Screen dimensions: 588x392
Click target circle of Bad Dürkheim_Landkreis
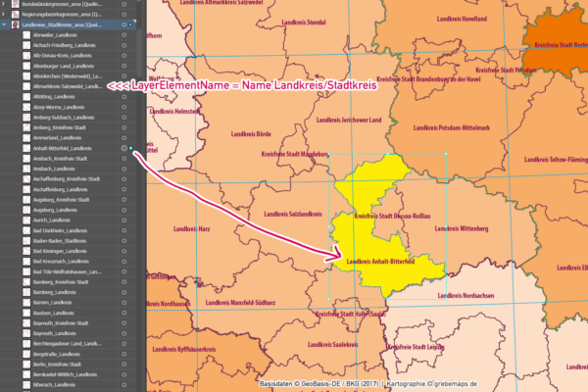click(124, 230)
